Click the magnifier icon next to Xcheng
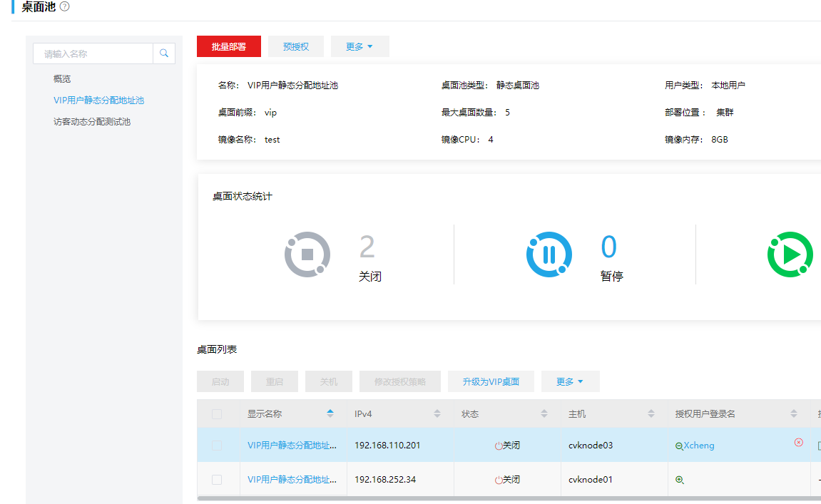Viewport: 821px width, 504px height. pyautogui.click(x=679, y=446)
